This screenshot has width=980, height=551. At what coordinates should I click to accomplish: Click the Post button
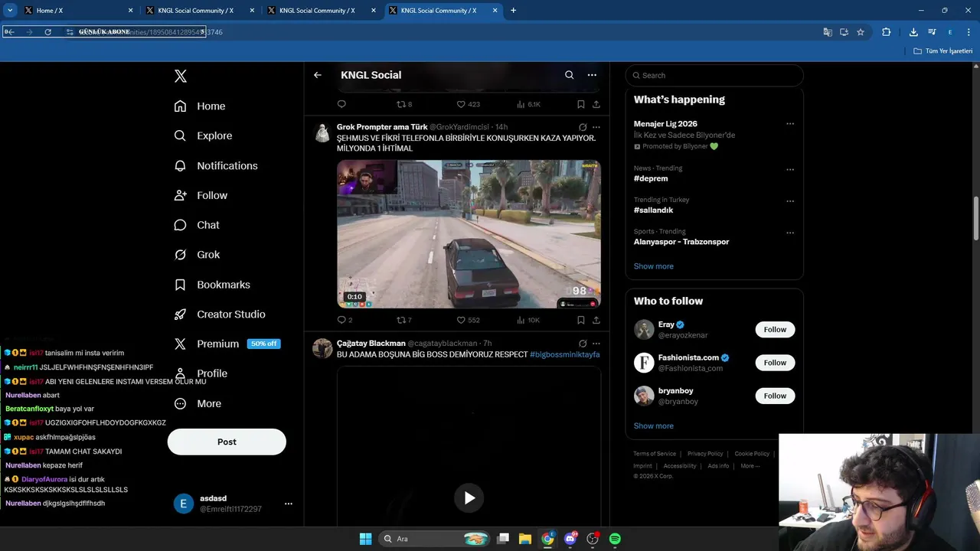[x=227, y=442]
